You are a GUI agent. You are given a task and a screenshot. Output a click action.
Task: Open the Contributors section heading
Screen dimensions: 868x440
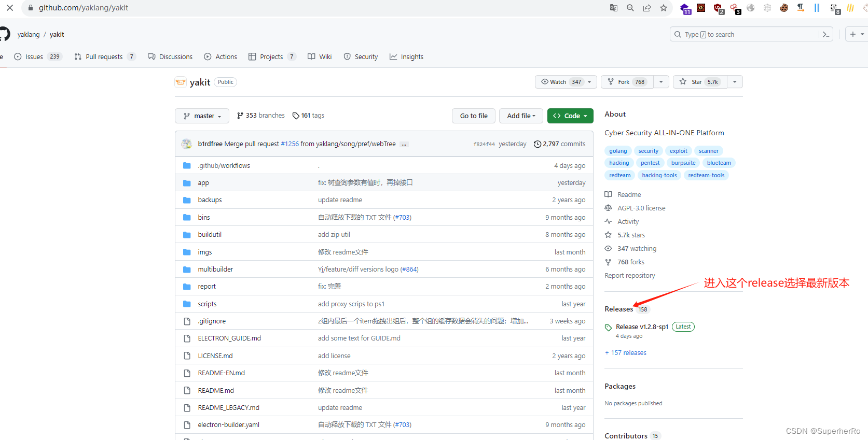click(x=626, y=436)
